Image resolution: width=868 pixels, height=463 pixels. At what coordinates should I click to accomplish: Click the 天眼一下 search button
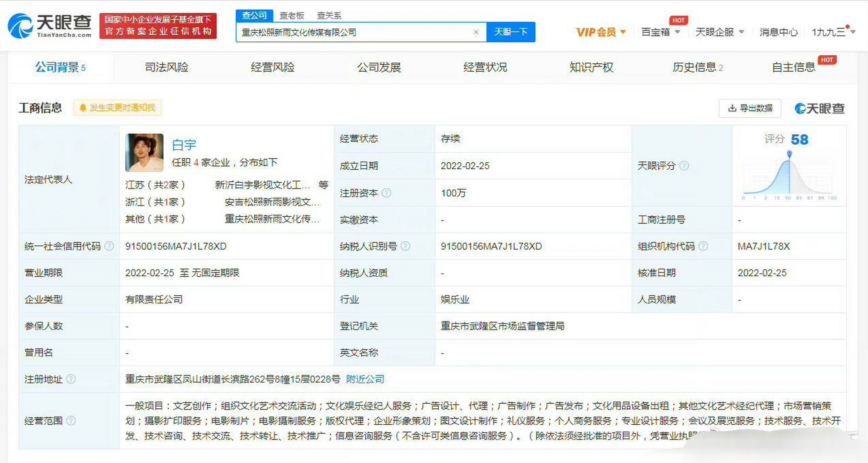click(511, 32)
